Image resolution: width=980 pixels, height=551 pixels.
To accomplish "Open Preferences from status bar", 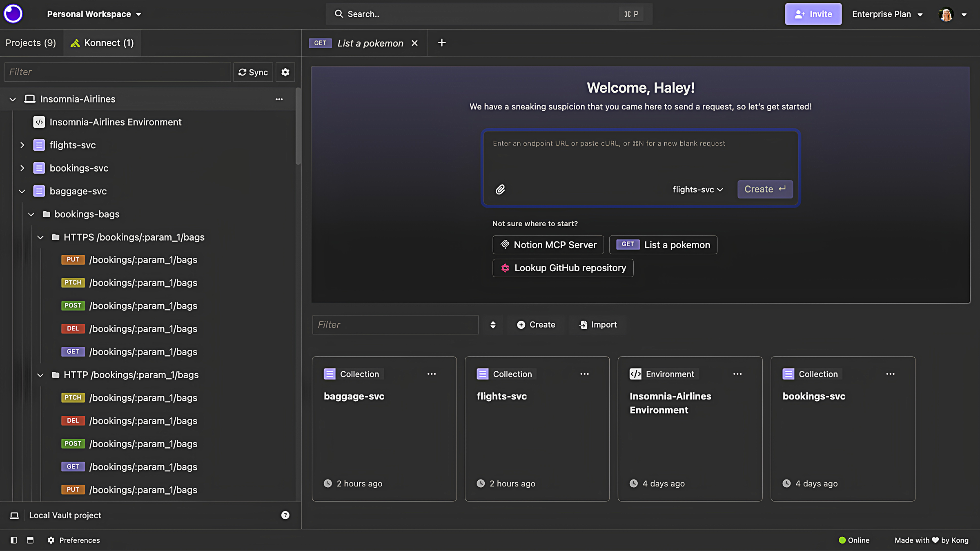I will tap(73, 540).
